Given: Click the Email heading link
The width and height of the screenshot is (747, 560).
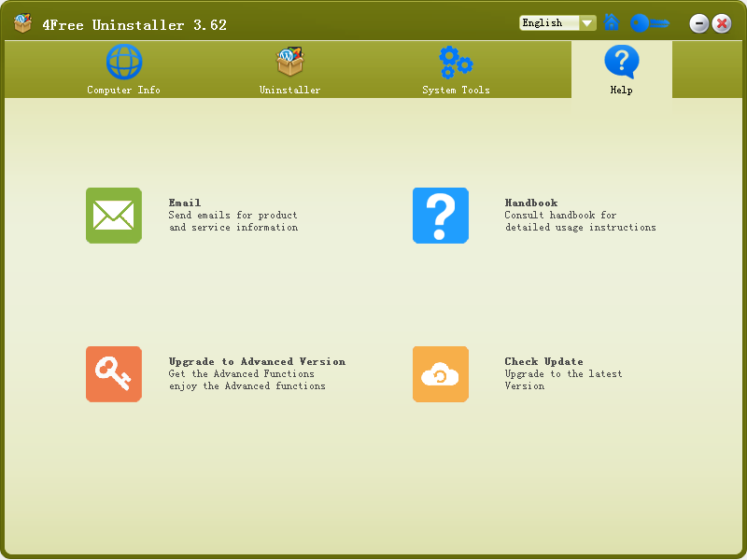Looking at the screenshot, I should pos(185,203).
